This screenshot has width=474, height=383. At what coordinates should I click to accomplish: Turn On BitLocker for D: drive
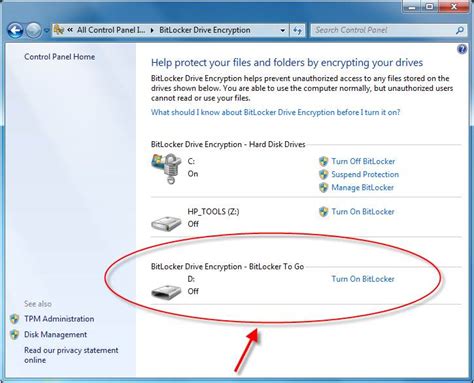click(363, 279)
